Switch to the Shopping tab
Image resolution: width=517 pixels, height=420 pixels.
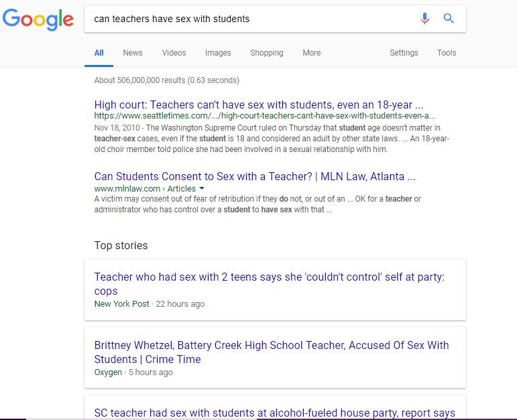point(266,53)
